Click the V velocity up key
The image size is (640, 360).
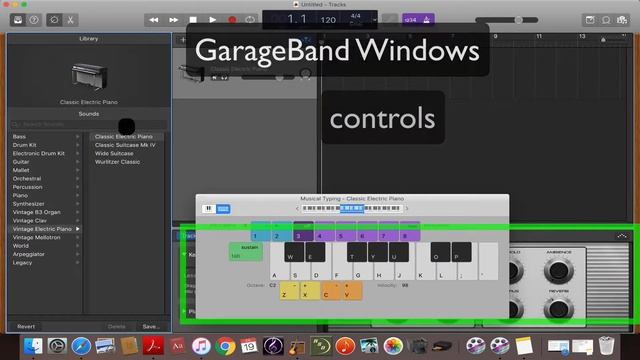point(352,291)
